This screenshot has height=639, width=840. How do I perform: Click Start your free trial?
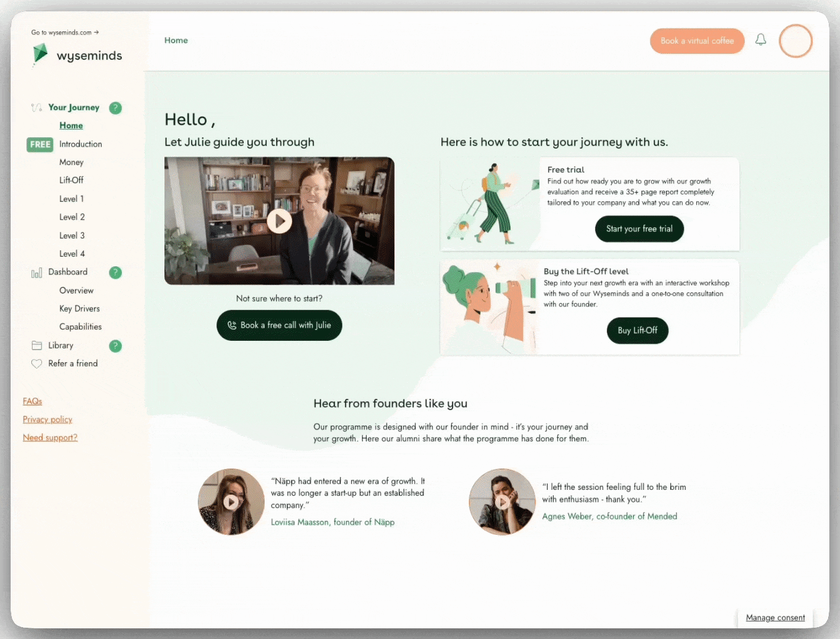coord(639,229)
